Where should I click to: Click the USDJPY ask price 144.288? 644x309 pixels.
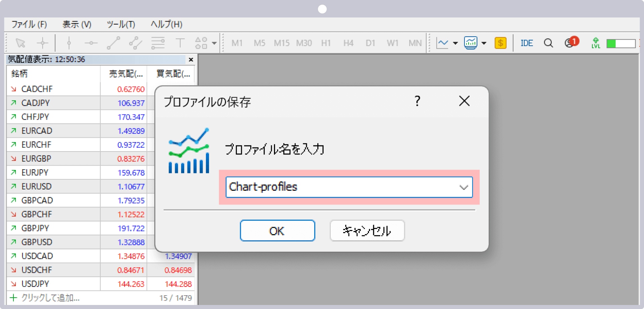click(178, 284)
